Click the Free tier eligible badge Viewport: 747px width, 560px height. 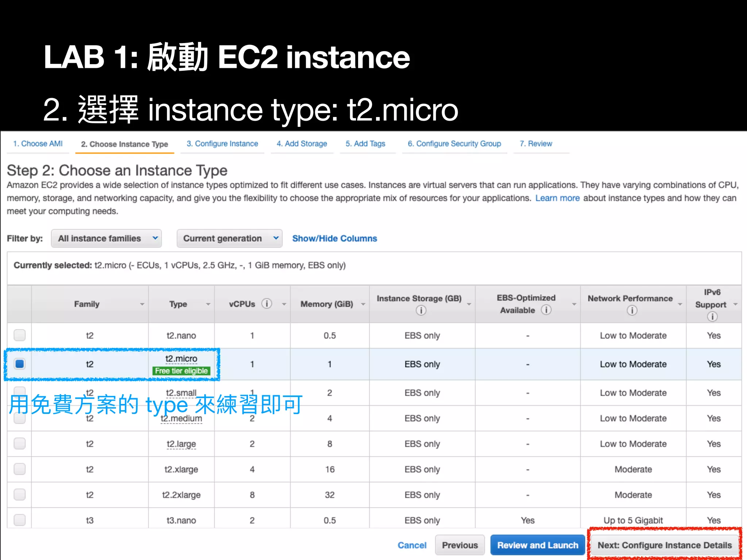[181, 371]
